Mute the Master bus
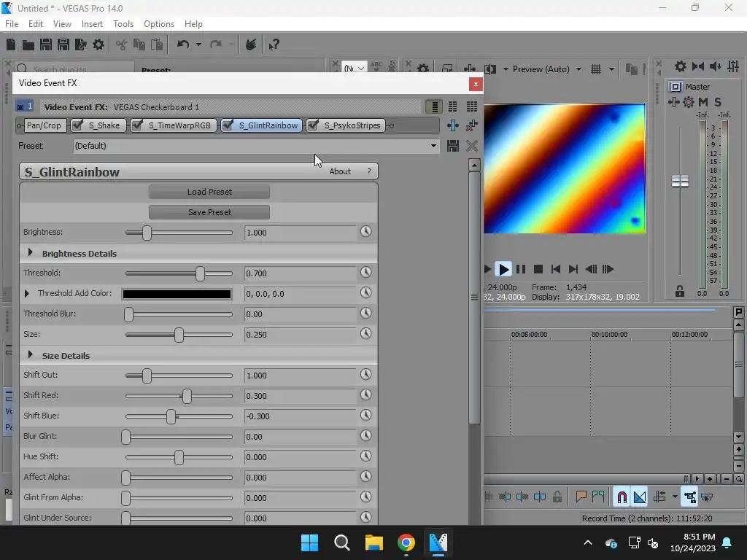This screenshot has width=747, height=560. [703, 102]
